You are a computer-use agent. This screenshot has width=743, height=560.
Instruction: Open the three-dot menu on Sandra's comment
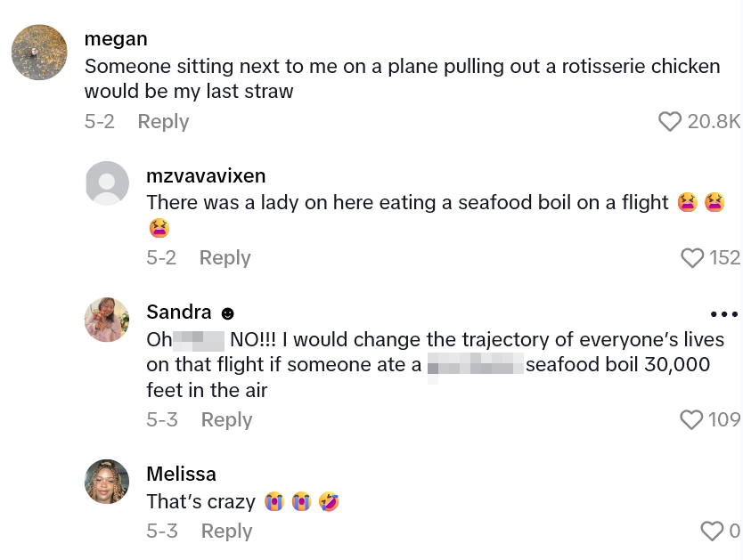[724, 313]
